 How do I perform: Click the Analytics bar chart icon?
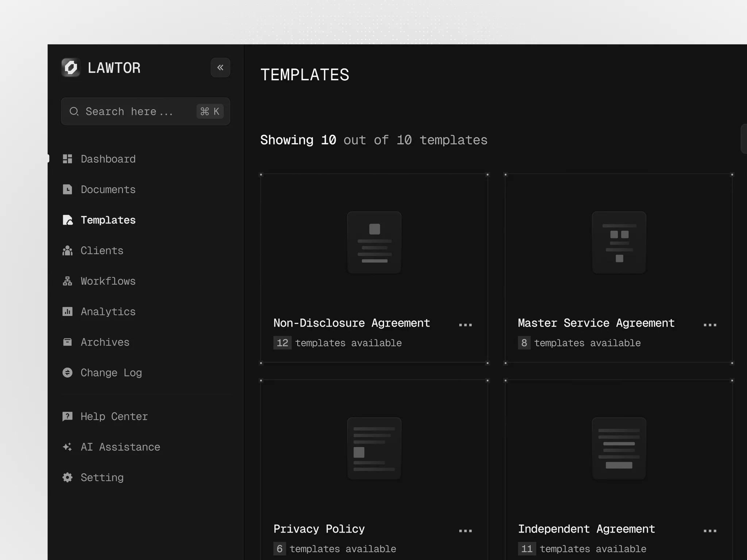click(67, 312)
